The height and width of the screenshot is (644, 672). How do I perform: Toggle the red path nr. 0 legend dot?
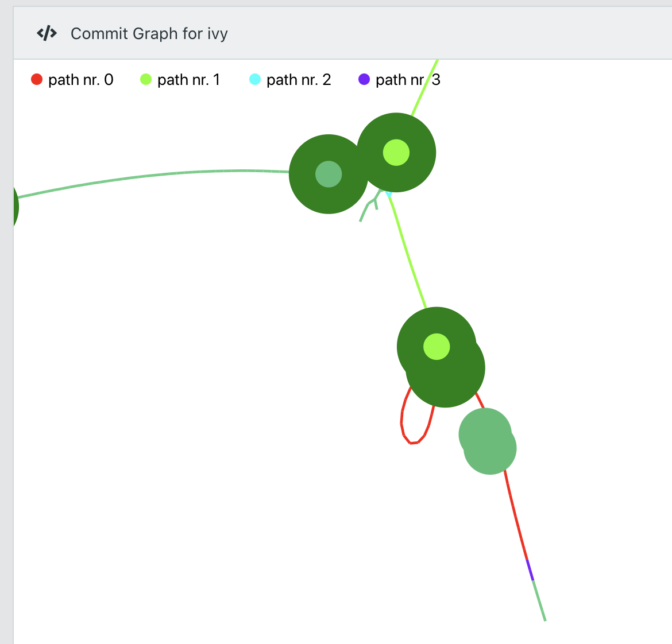(37, 79)
